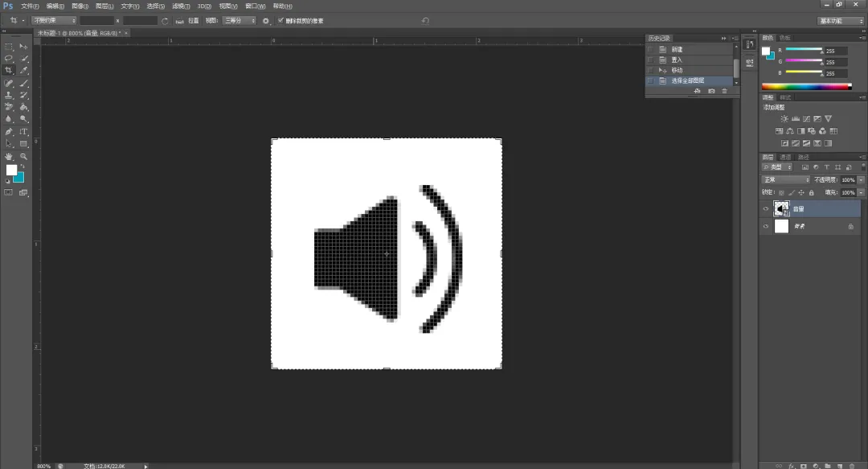
Task: Toggle lock all in Layers panel
Action: point(812,193)
